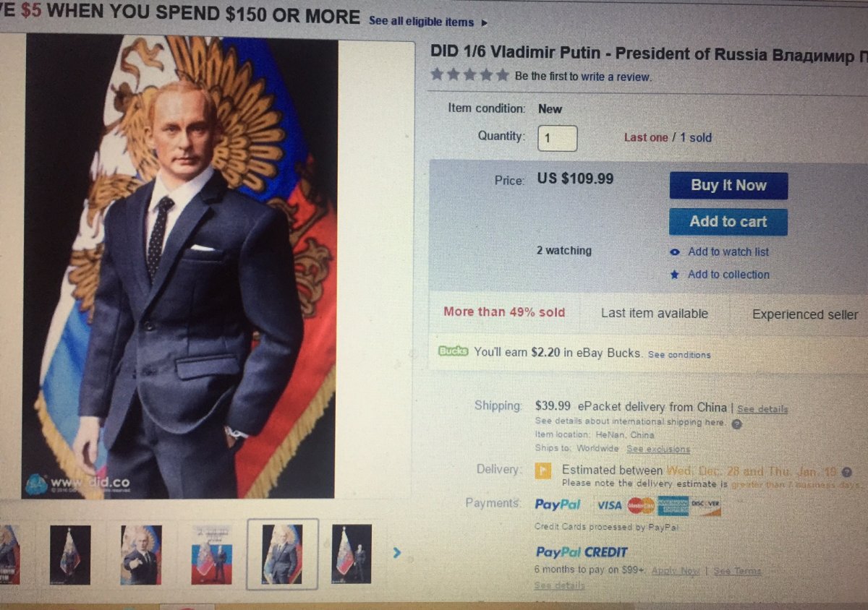Screen dimensions: 868x610
Task: Click the green eBay Bucks icon
Action: tap(454, 352)
